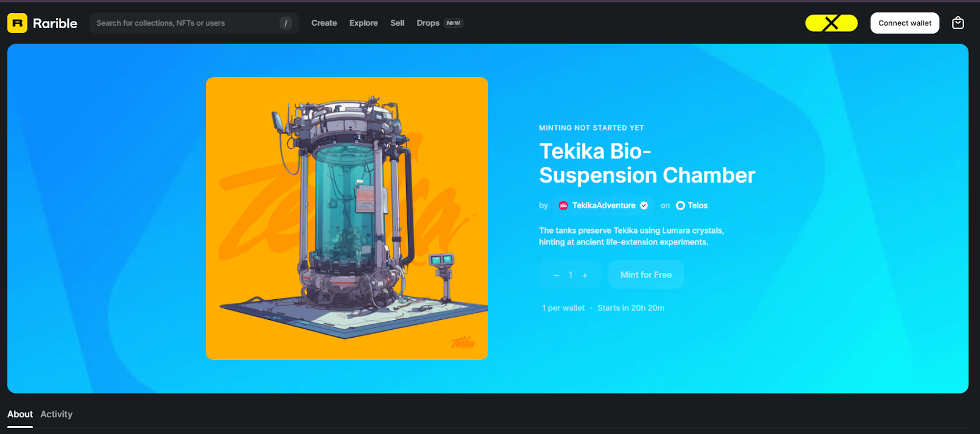Increase mint quantity with plus button
The width and height of the screenshot is (980, 434).
click(x=585, y=275)
